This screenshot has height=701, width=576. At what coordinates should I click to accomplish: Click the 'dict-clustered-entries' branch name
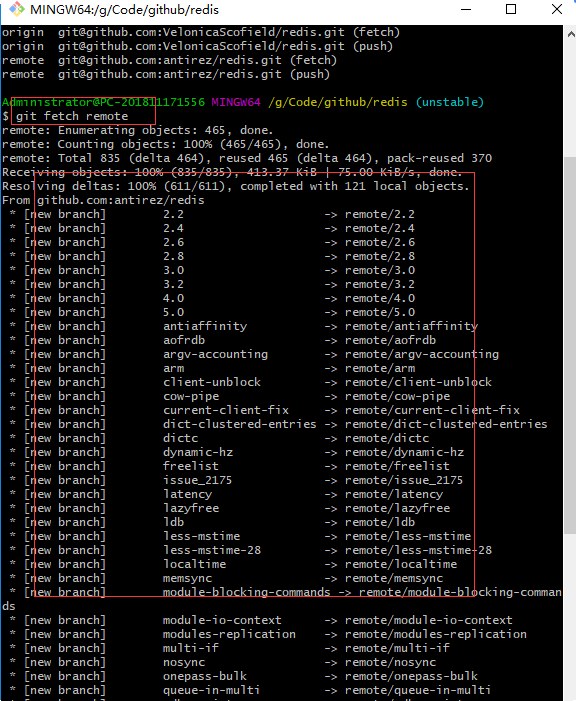(x=240, y=424)
